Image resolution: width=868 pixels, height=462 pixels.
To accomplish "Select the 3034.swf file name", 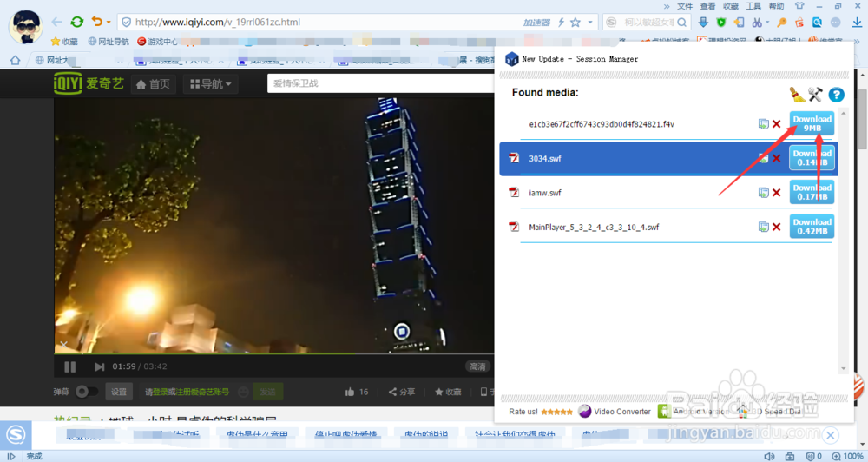I will click(x=545, y=158).
